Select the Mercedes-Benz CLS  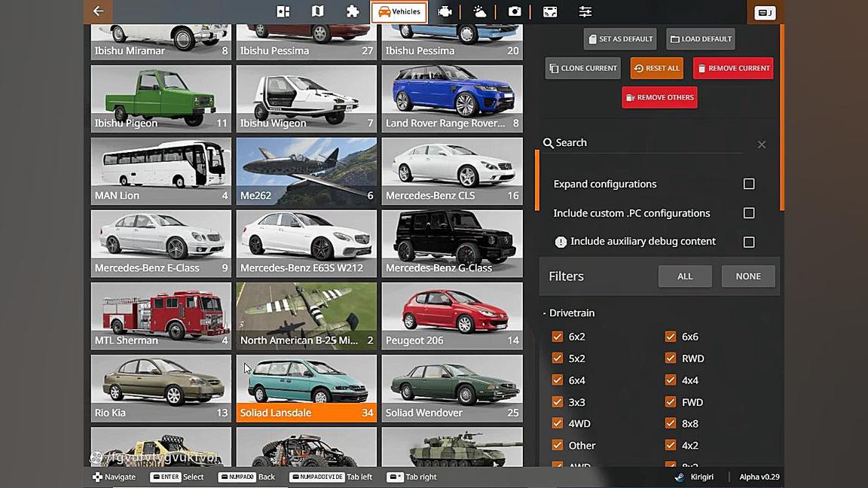[x=452, y=171]
